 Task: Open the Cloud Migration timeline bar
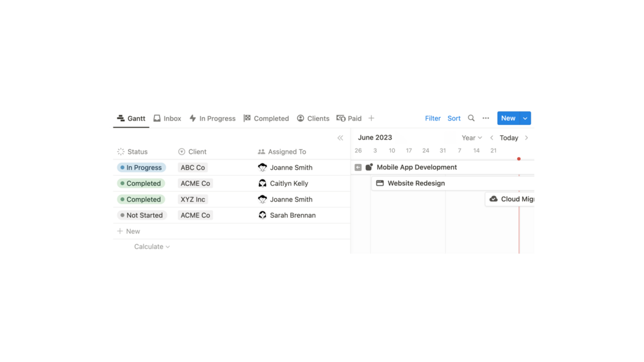click(509, 199)
